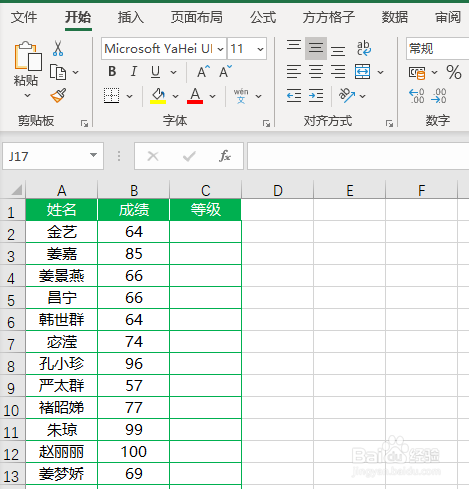The height and width of the screenshot is (489, 469).
Task: Align text right
Action: [x=338, y=72]
